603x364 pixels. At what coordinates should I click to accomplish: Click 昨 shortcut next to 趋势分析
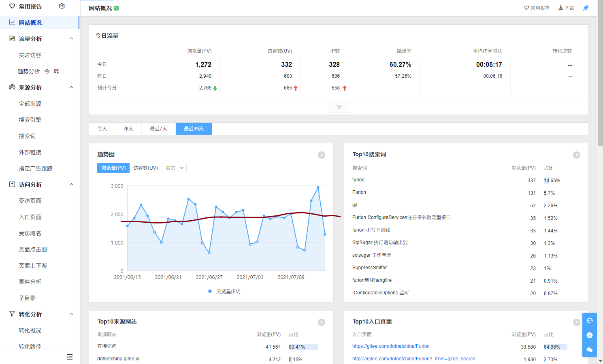coord(57,71)
